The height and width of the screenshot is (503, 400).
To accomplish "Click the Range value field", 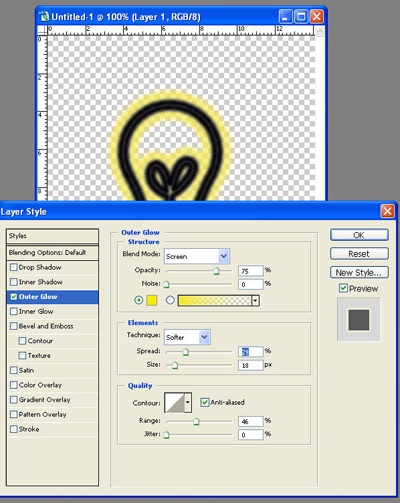I will [251, 421].
